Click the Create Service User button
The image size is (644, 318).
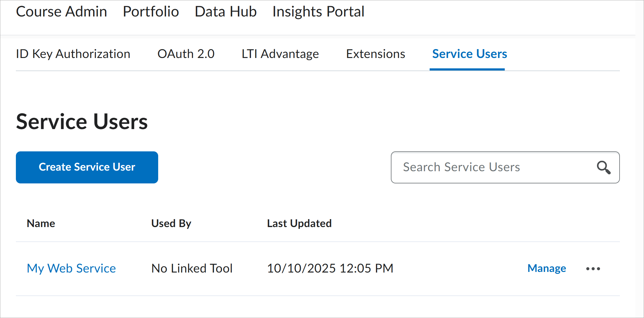coord(87,167)
